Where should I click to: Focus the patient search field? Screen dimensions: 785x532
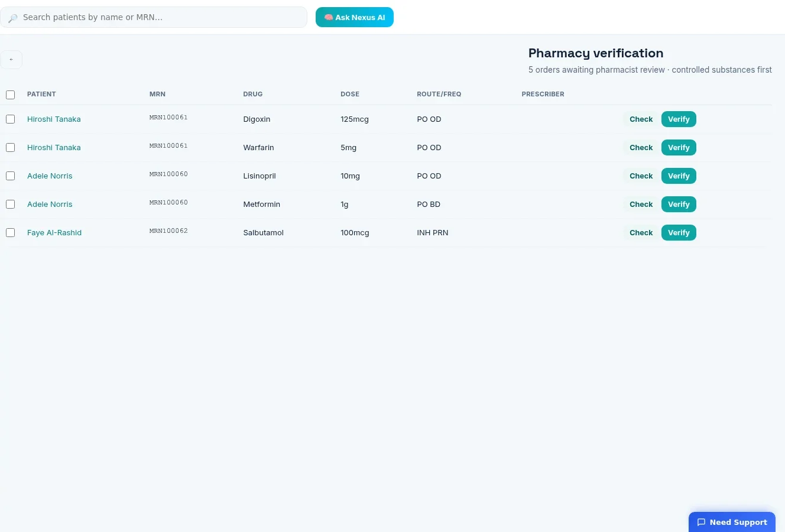tap(154, 17)
